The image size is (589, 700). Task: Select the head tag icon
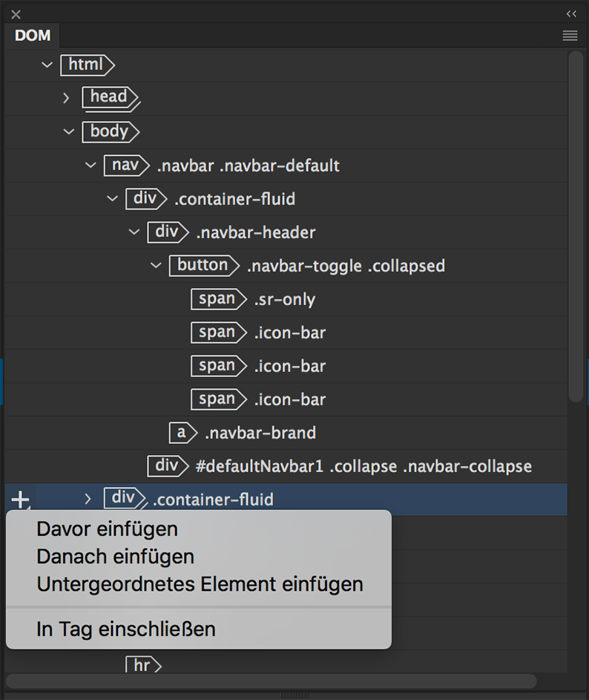coord(111,97)
